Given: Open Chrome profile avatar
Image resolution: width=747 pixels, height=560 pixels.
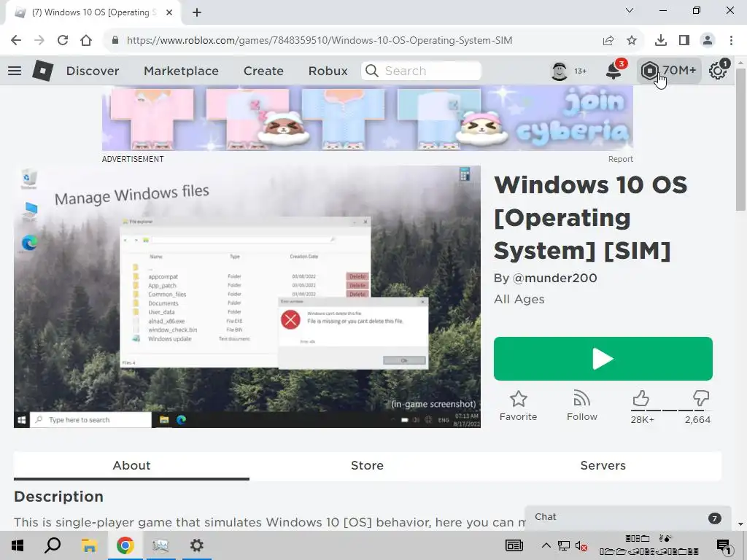Looking at the screenshot, I should tap(708, 41).
